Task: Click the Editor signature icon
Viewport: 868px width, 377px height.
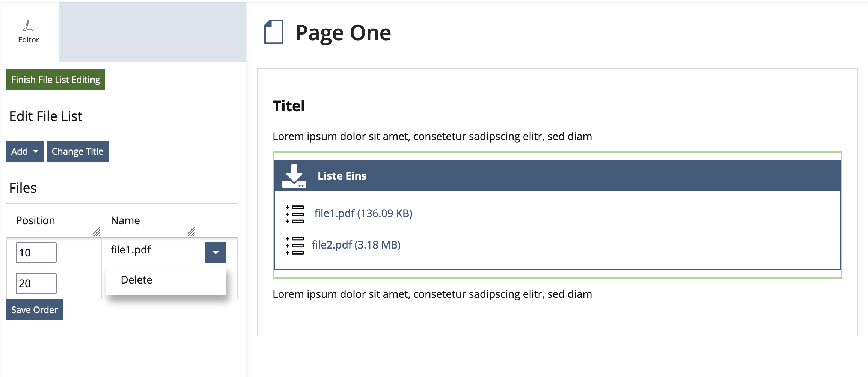Action: click(x=28, y=26)
